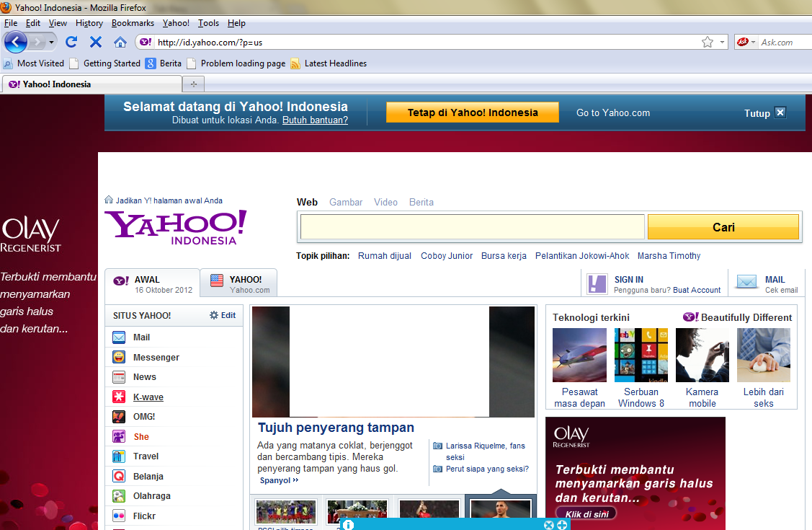Open the Coboy Junior topic link

pyautogui.click(x=447, y=256)
